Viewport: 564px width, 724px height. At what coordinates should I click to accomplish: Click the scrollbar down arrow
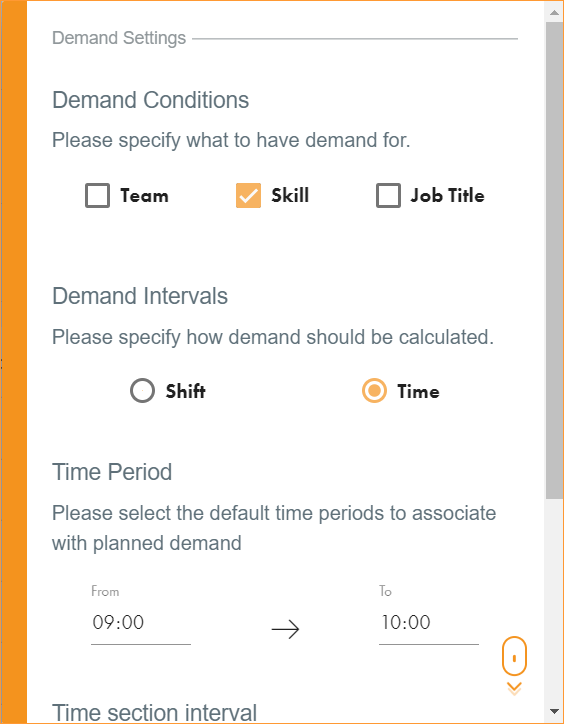(x=554, y=712)
